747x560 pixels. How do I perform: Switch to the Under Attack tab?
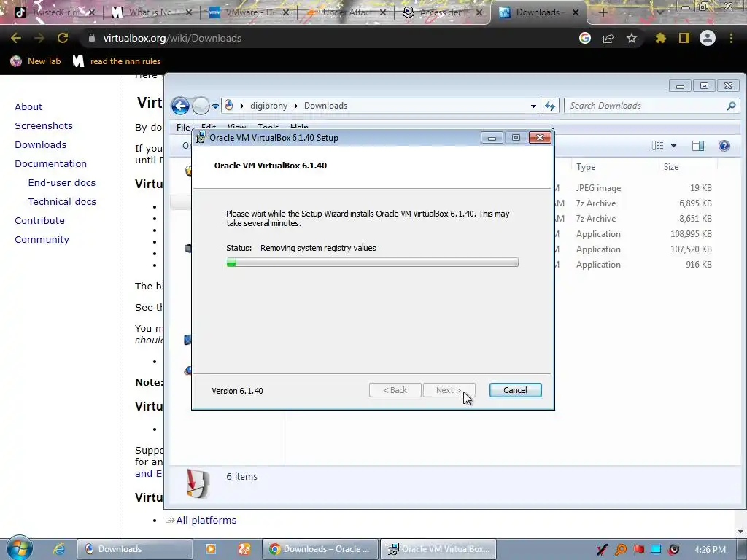[345, 12]
